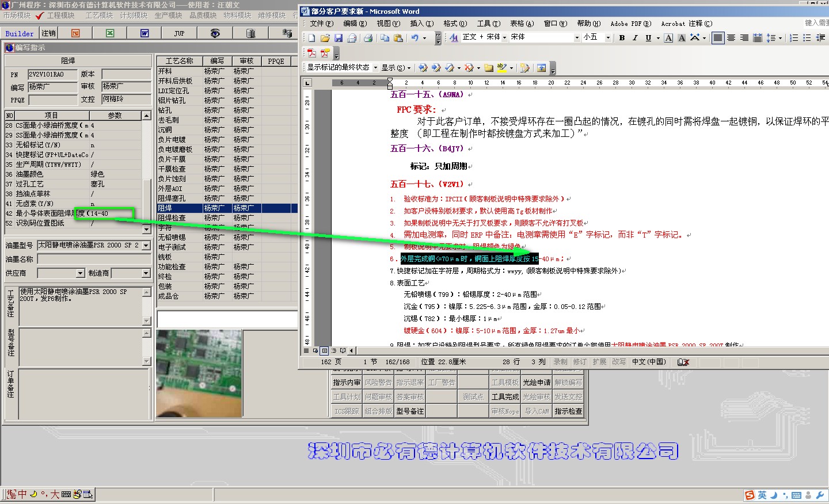Click insert comment icon in reviewing toolbar
Viewport: 829px width, 504px height.
tap(488, 67)
